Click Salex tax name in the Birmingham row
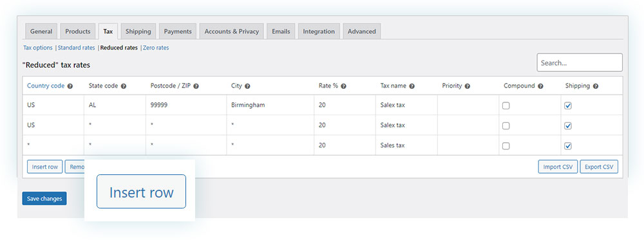This screenshot has width=644, height=240. 406,105
